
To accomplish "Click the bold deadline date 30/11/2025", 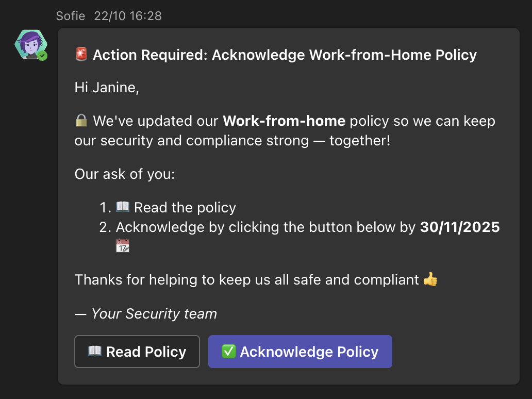I will click(x=460, y=227).
